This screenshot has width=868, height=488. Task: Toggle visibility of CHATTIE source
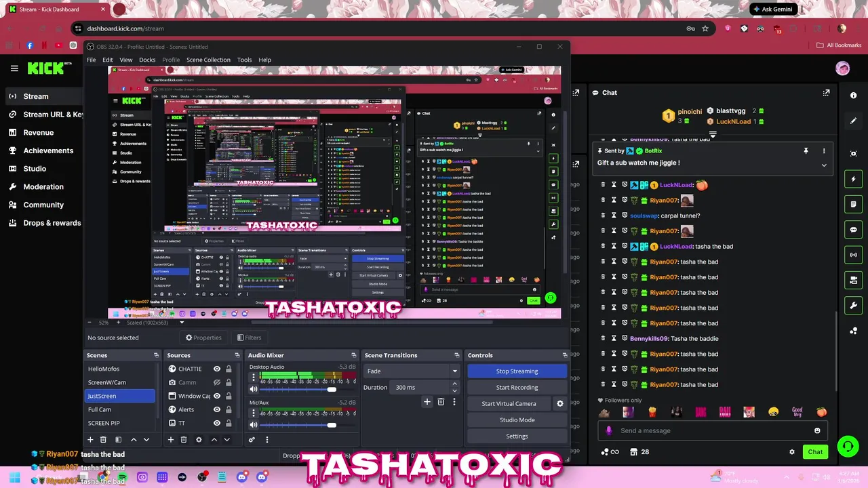[x=217, y=369]
